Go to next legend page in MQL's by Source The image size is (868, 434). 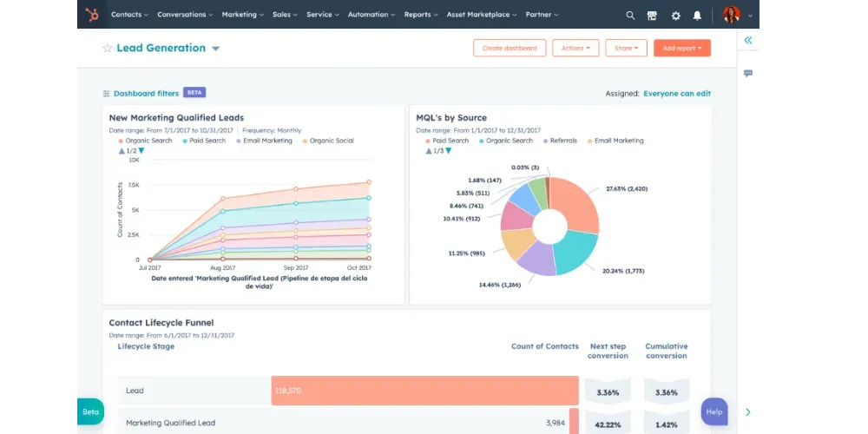point(449,150)
